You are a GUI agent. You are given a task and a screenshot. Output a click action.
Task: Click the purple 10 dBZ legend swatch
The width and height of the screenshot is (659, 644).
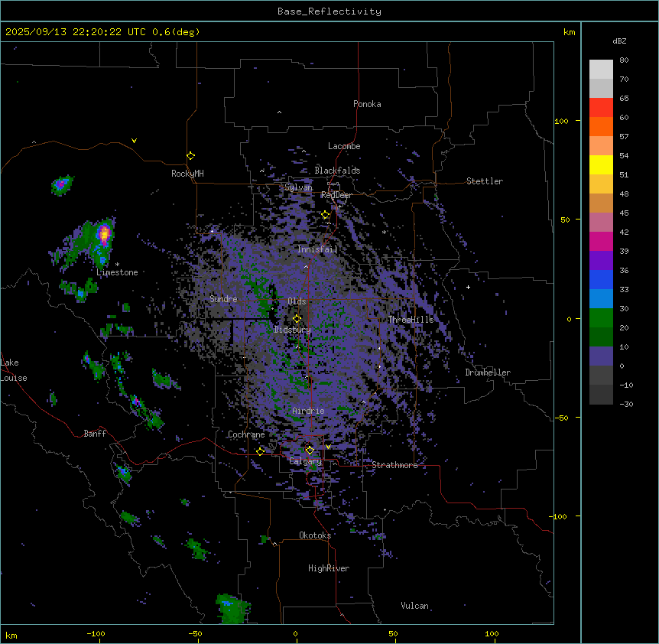tap(601, 356)
